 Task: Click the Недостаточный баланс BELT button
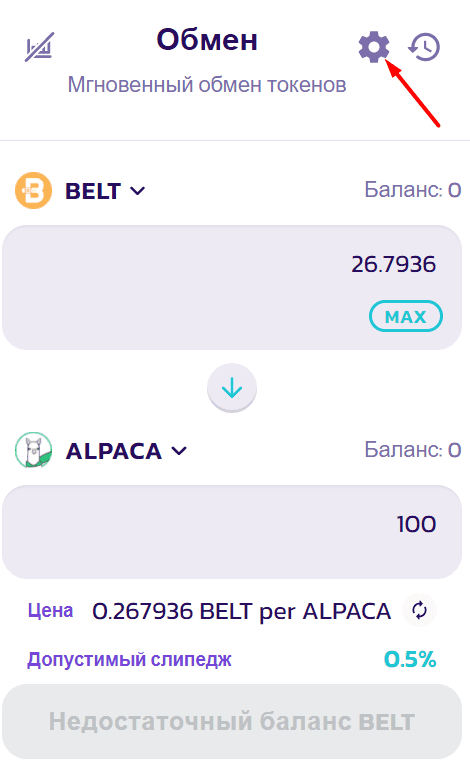pos(232,721)
